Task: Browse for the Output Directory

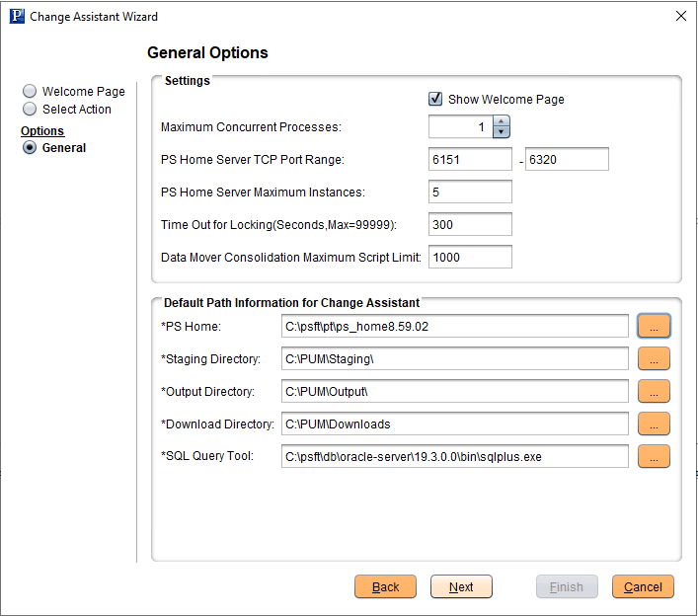Action: pos(654,391)
